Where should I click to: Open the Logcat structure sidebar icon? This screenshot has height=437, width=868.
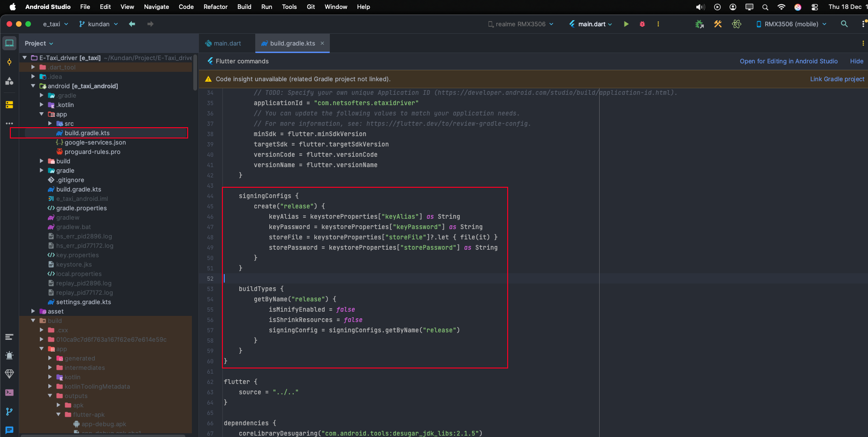pos(9,337)
